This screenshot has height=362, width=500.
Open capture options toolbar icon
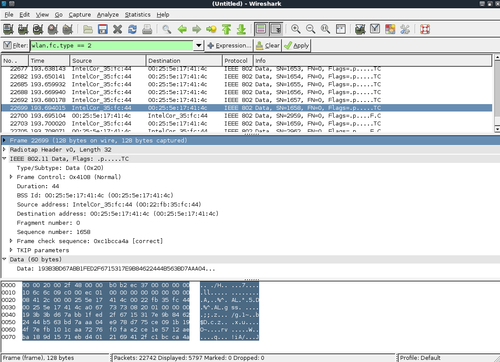23,29
